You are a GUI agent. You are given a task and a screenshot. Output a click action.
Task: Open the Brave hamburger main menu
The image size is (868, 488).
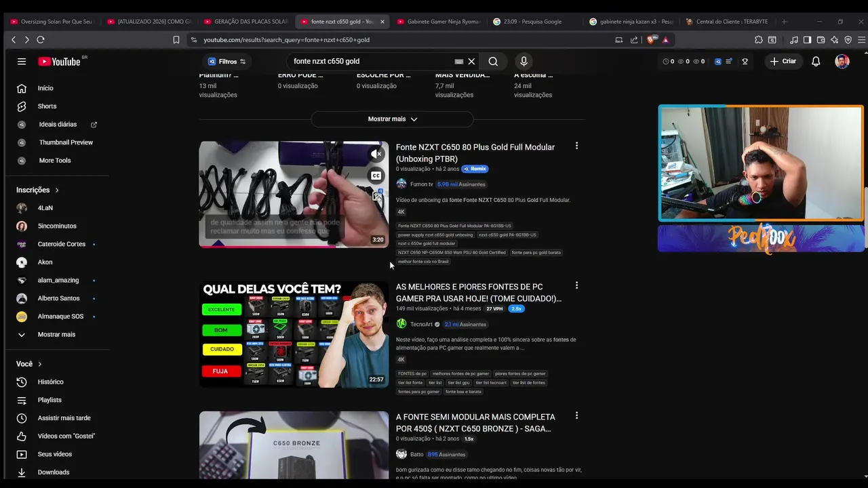tap(862, 40)
